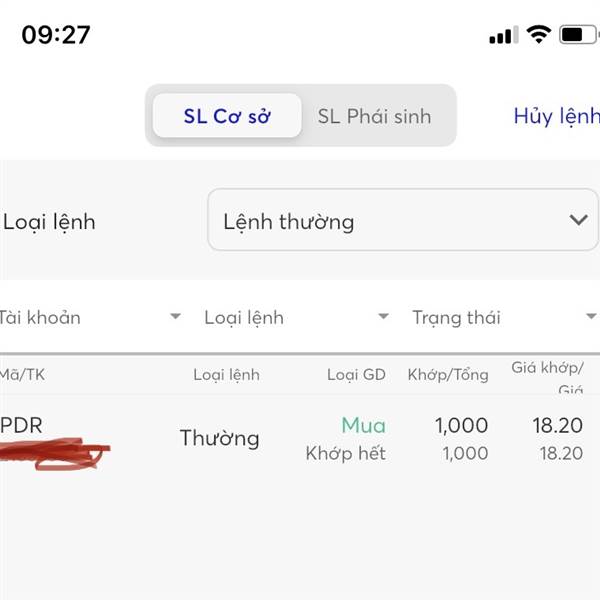Tap the Wi-Fi status icon
600x600 pixels.
539,34
